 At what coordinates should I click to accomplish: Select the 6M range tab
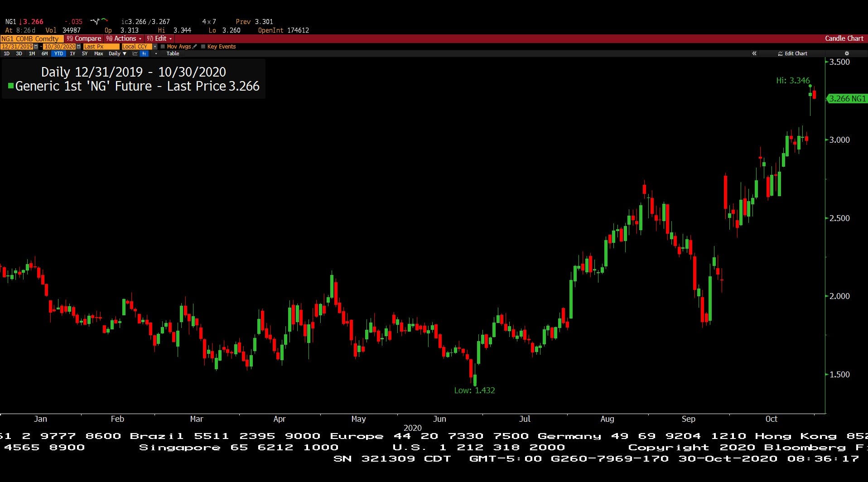[x=44, y=53]
